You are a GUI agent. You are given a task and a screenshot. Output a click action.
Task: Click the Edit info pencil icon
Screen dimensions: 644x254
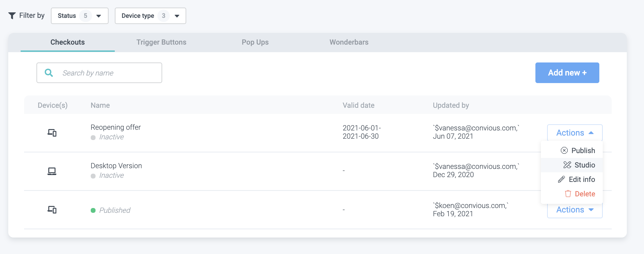pos(562,180)
